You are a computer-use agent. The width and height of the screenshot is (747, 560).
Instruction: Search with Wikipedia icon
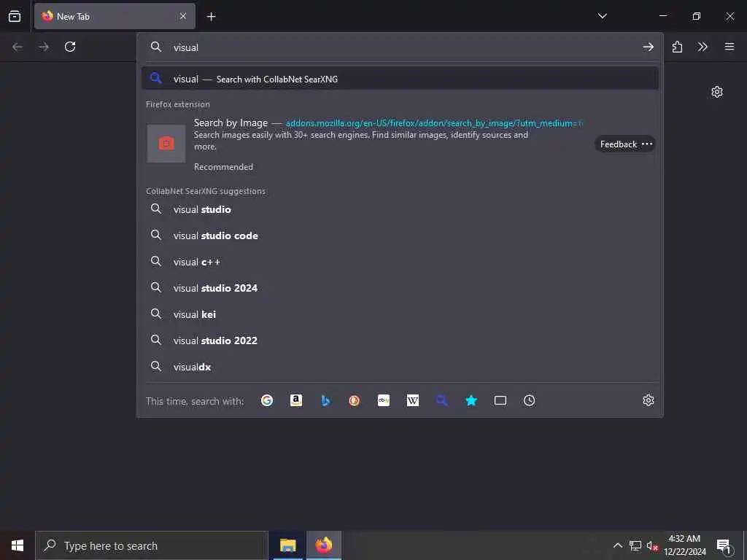tap(413, 400)
